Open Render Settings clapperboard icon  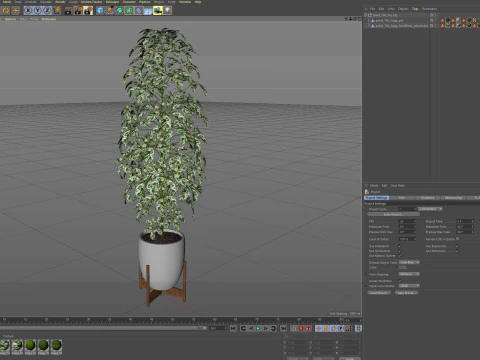point(88,11)
